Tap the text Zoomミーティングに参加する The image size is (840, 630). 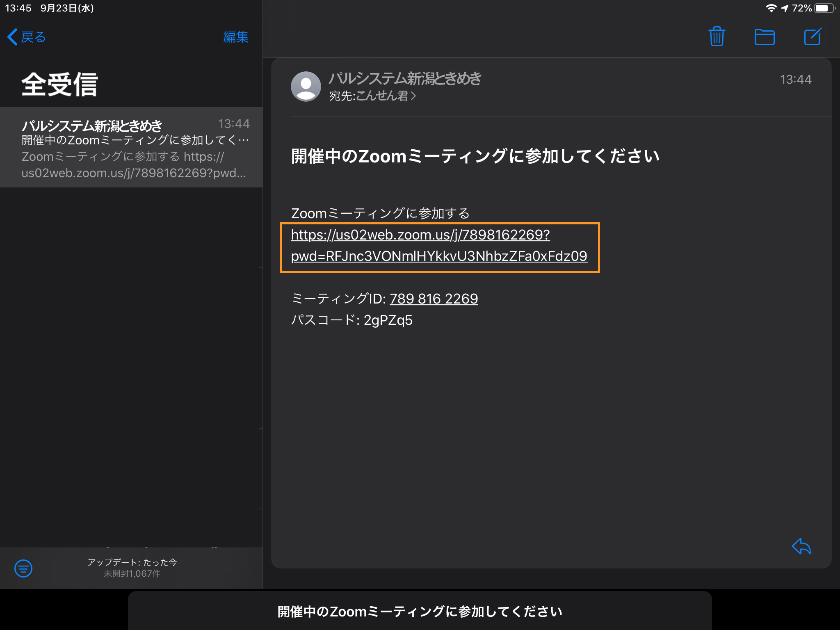tap(380, 213)
